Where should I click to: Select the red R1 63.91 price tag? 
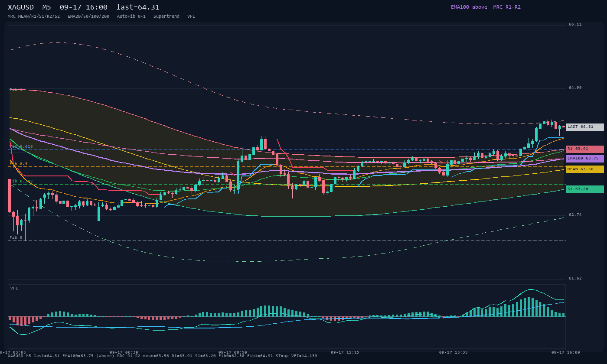click(585, 149)
